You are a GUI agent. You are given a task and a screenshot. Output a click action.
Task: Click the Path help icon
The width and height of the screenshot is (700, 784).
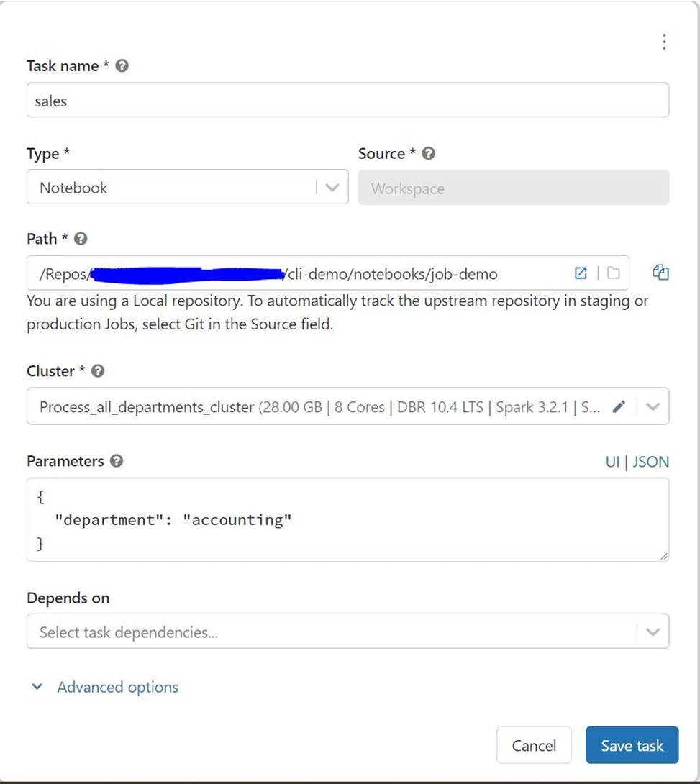[81, 239]
